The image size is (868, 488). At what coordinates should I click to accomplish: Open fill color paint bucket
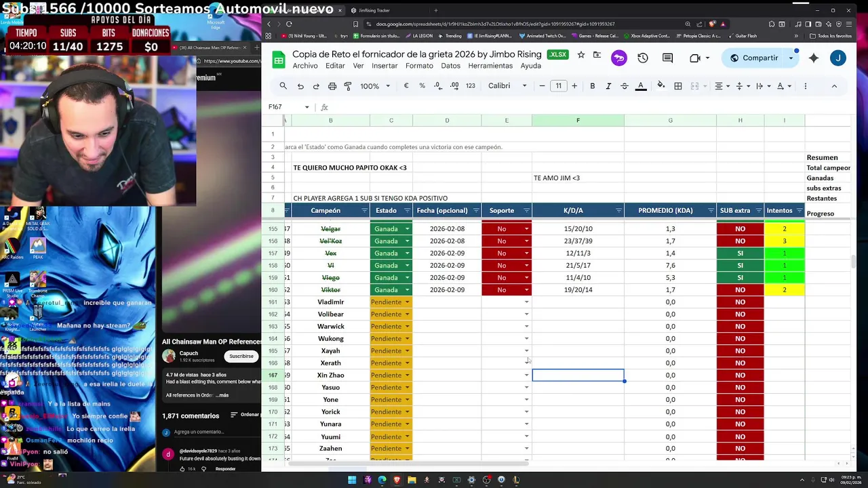pyautogui.click(x=661, y=86)
